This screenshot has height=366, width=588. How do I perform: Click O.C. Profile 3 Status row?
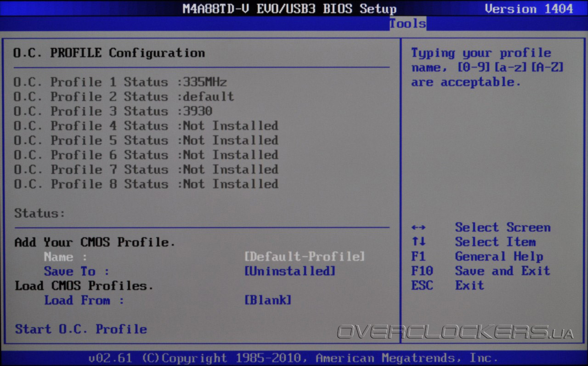click(113, 111)
